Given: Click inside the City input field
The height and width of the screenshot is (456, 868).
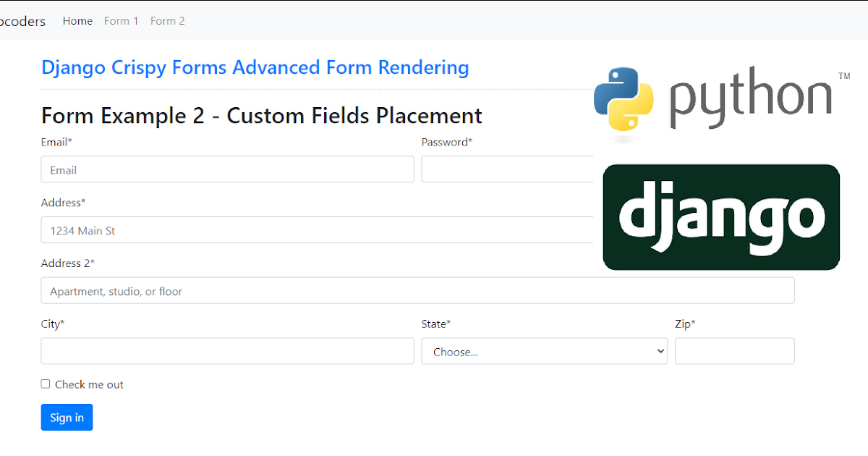Looking at the screenshot, I should (227, 351).
